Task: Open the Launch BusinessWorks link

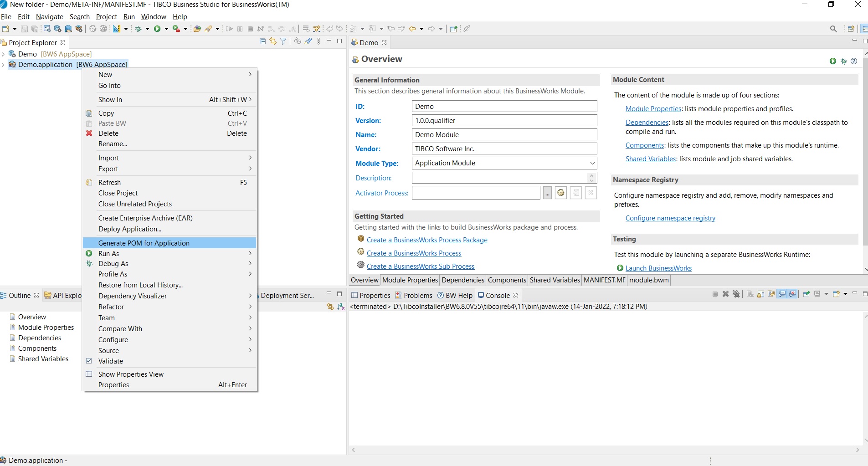Action: 658,268
